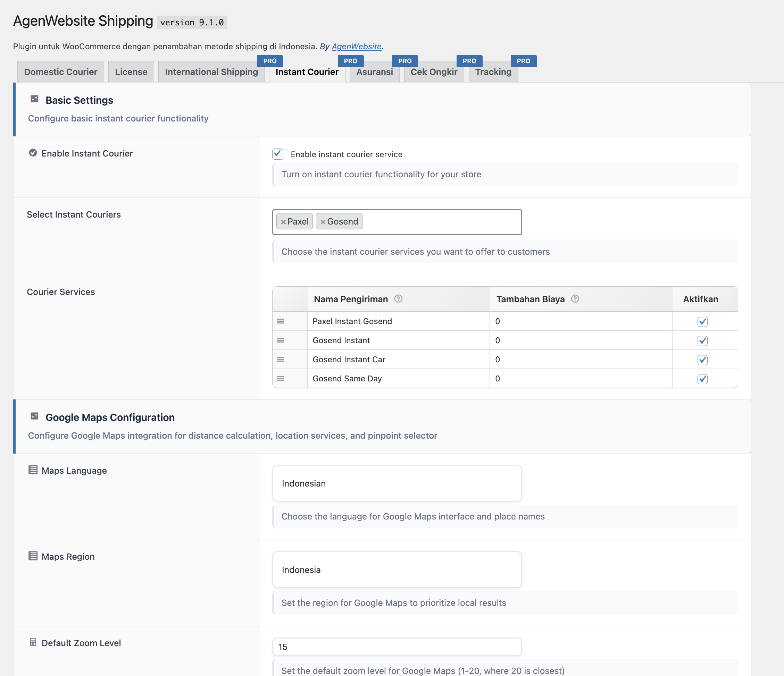Open the Domestic Courier tab
Screen dimensions: 784x676
[60, 72]
